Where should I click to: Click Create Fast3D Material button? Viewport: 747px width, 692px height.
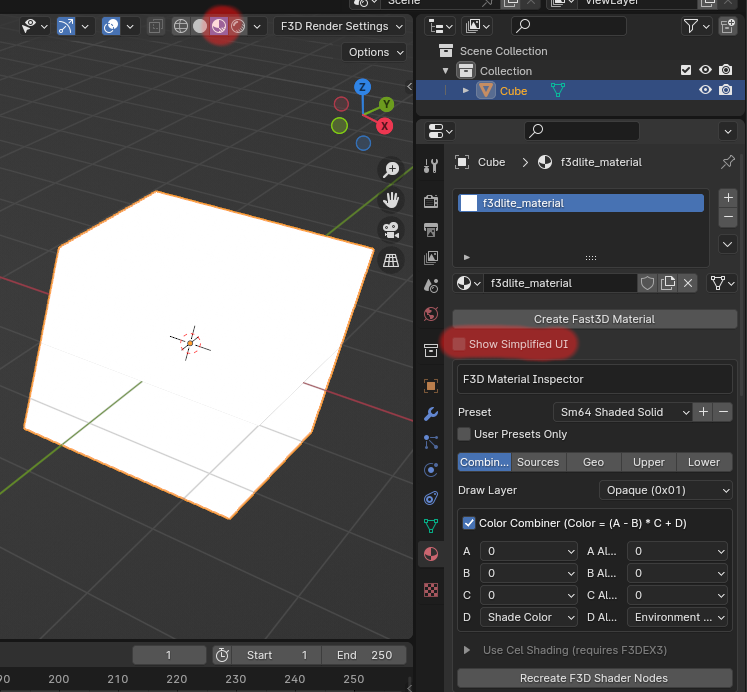pos(594,319)
